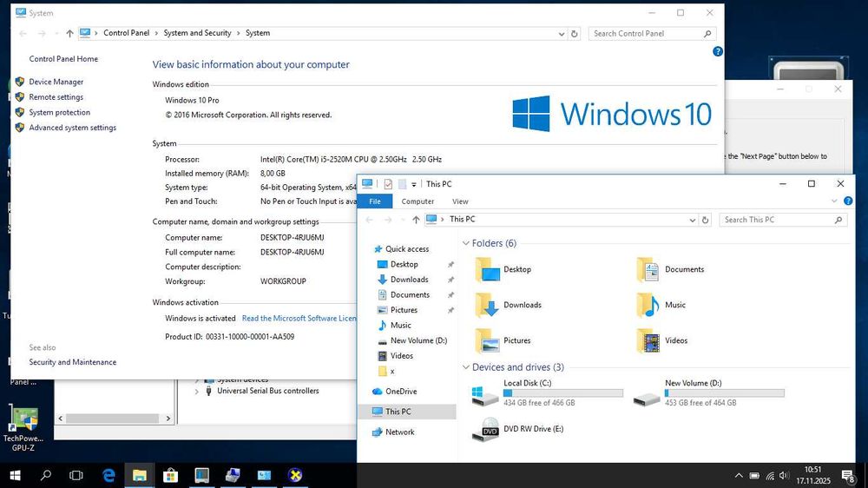
Task: Open Remote settings link
Action: [x=56, y=97]
